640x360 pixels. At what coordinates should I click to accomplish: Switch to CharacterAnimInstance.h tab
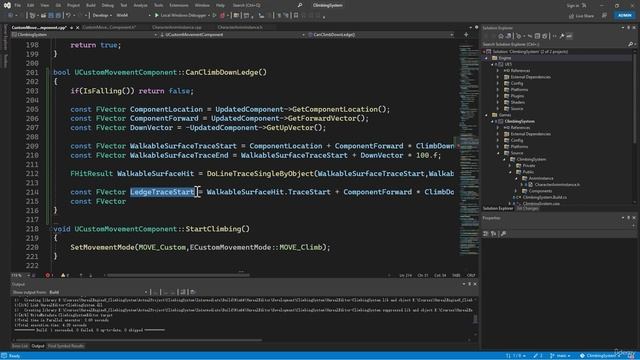click(240, 27)
